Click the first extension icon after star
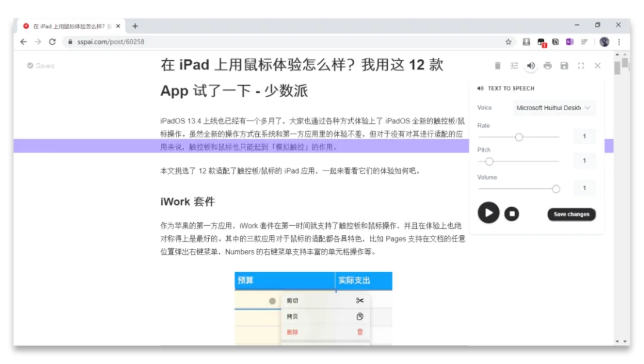 [x=526, y=42]
